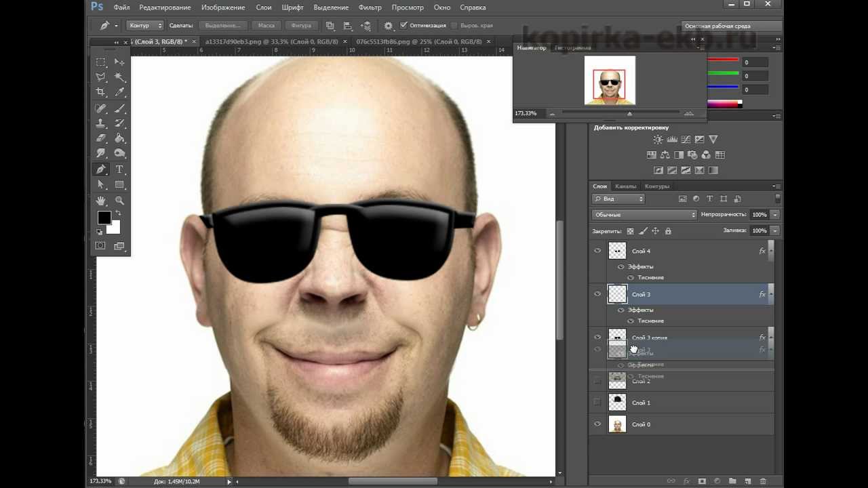Open the Контур mode dropdown
This screenshot has width=868, height=488.
(x=145, y=25)
